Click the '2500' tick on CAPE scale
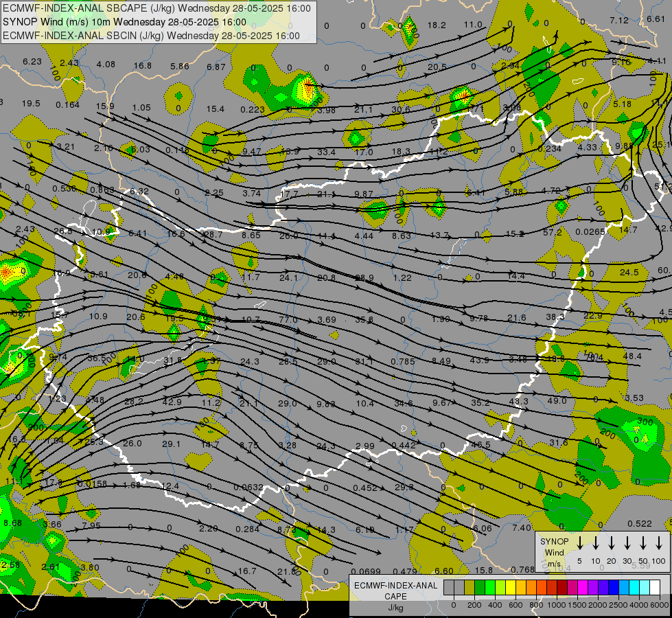Image resolution: width=672 pixels, height=618 pixels. pyautogui.click(x=618, y=605)
